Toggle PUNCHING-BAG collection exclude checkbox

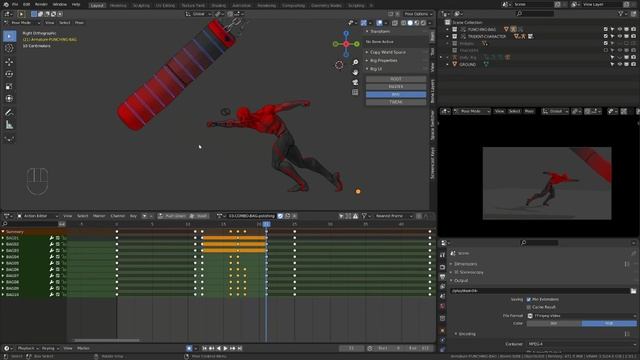(x=606, y=29)
